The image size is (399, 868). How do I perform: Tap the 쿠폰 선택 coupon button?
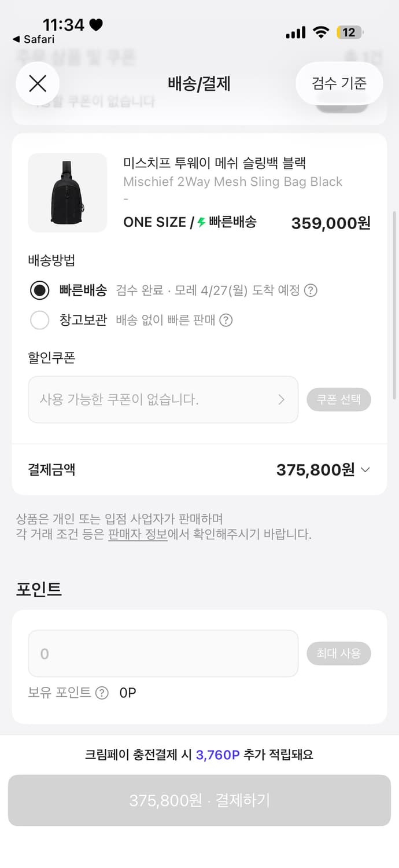339,399
